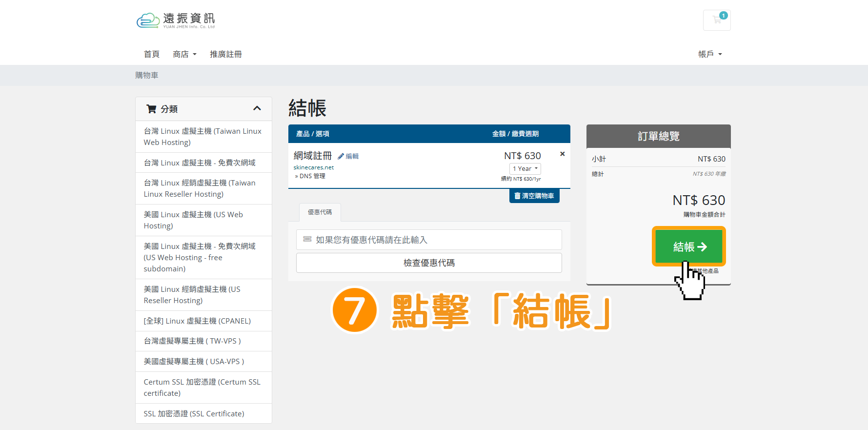The width and height of the screenshot is (868, 430).
Task: Open the shopping cart icon in the header
Action: point(717,20)
